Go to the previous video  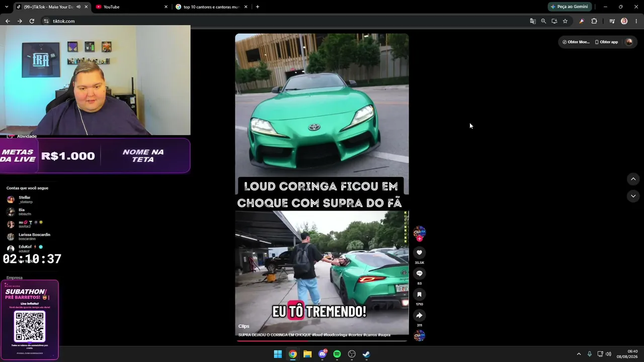pyautogui.click(x=633, y=179)
